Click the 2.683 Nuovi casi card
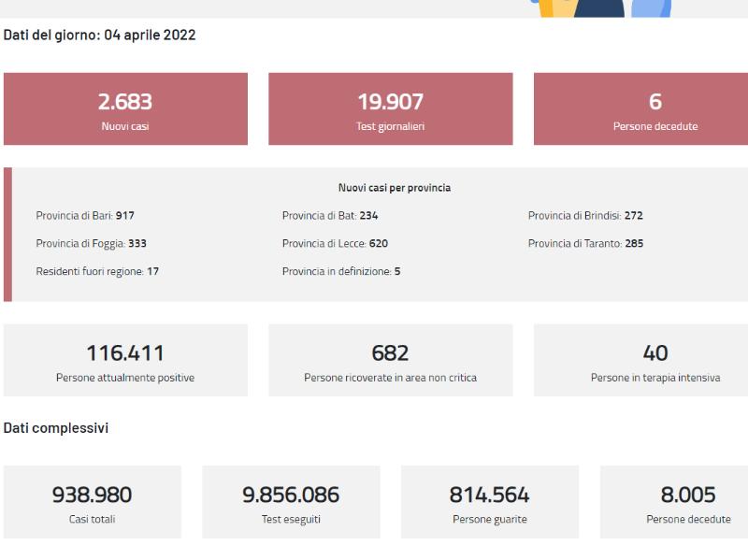The image size is (748, 560). [x=125, y=108]
